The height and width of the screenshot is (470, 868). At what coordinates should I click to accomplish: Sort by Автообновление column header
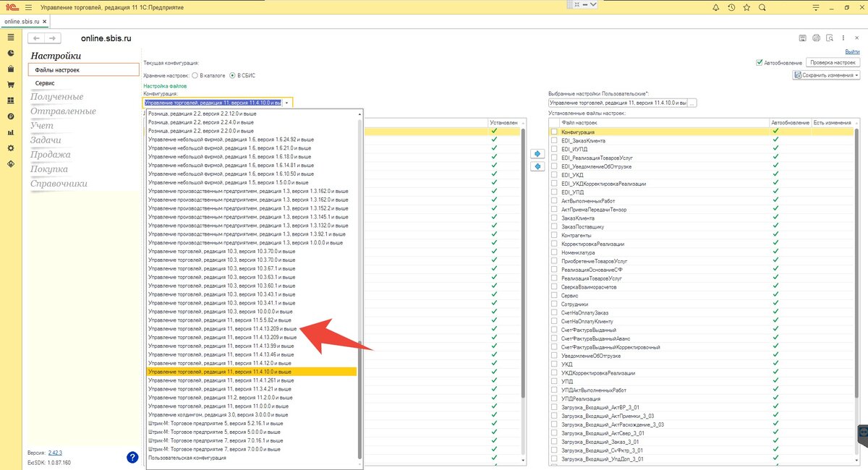790,123
